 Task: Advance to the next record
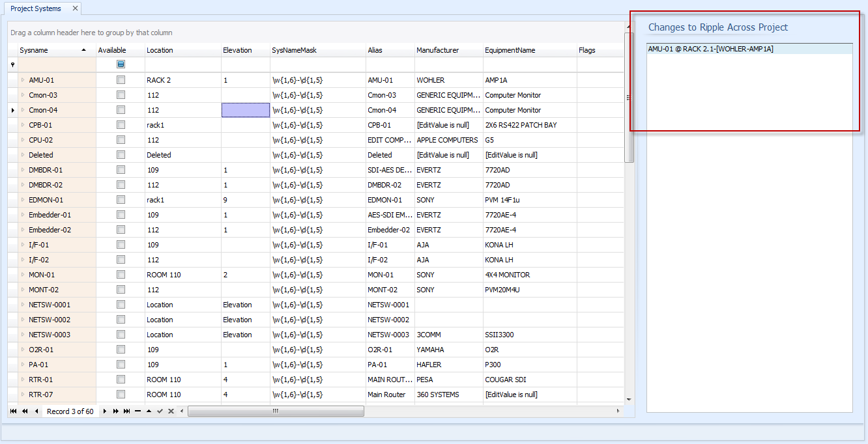pyautogui.click(x=104, y=411)
